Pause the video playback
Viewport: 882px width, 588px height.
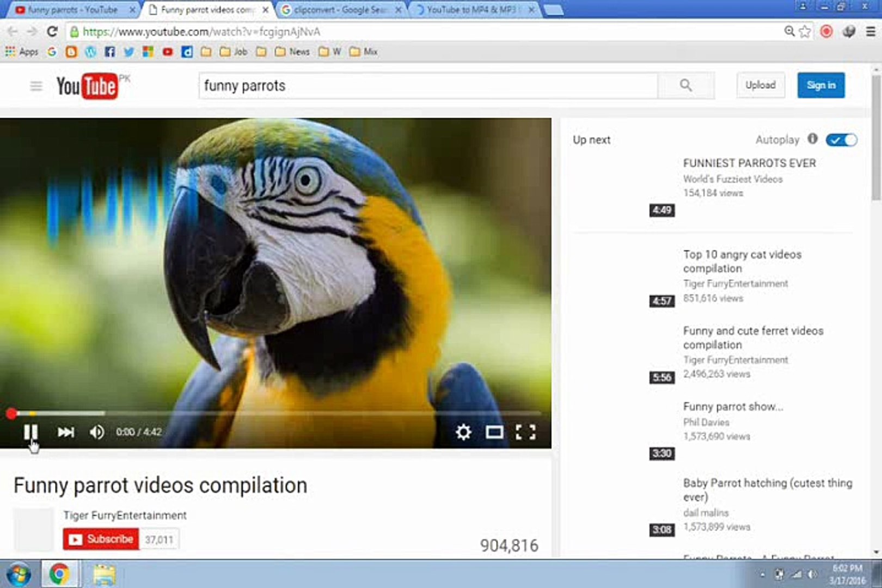[31, 432]
